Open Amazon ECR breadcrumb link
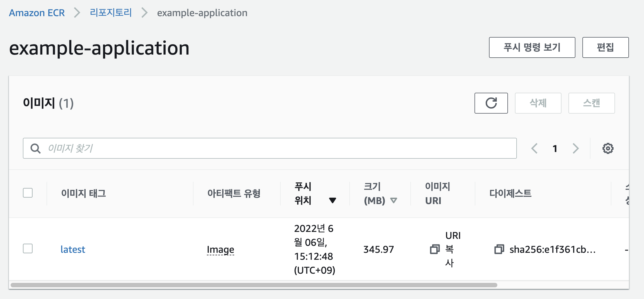 [37, 13]
